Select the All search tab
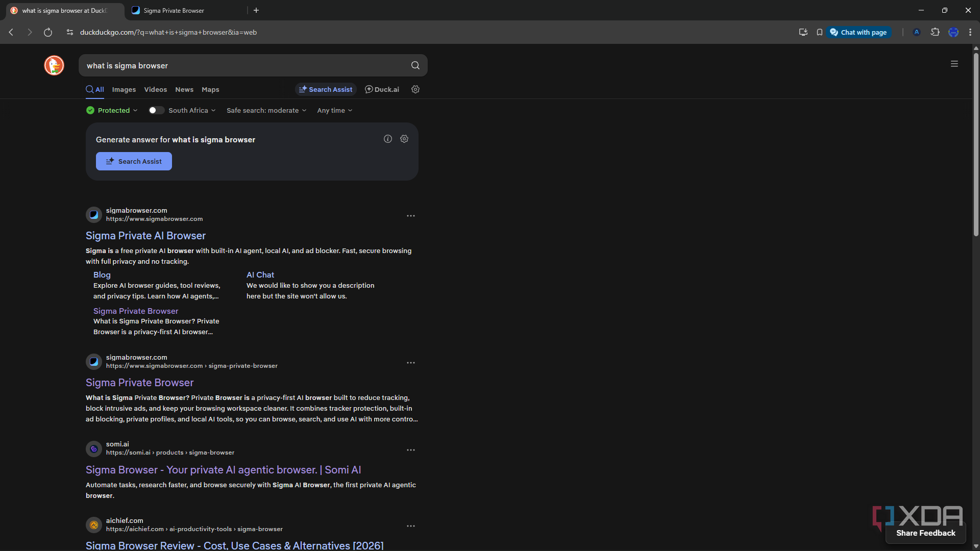 (95, 89)
